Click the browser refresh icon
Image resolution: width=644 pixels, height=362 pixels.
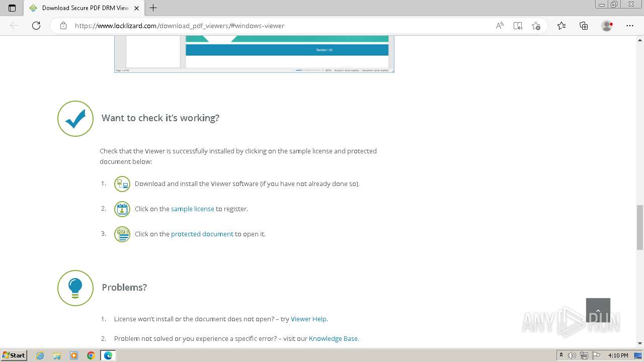coord(36,26)
